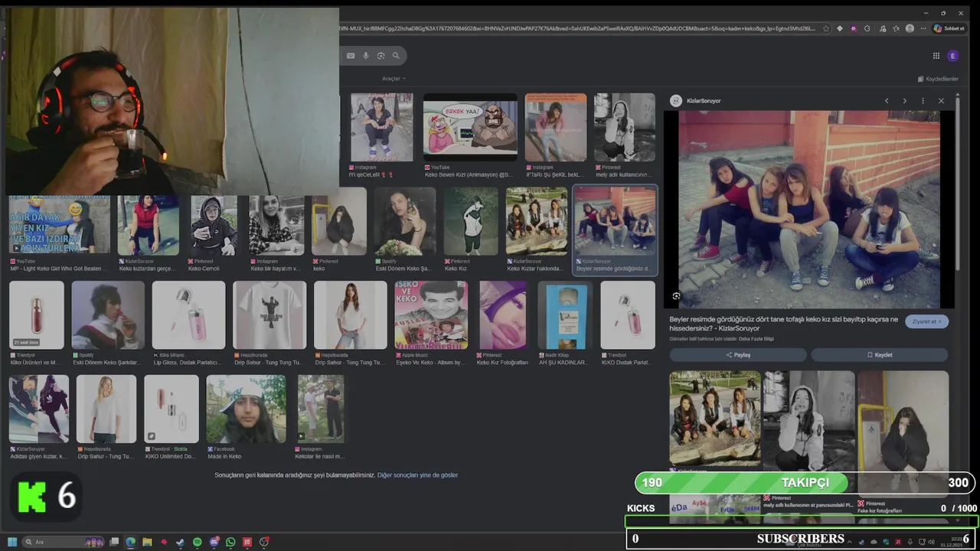Viewport: 980px width, 551px height.
Task: Select the 'Keko Cemoli' image result
Action: pos(214,224)
